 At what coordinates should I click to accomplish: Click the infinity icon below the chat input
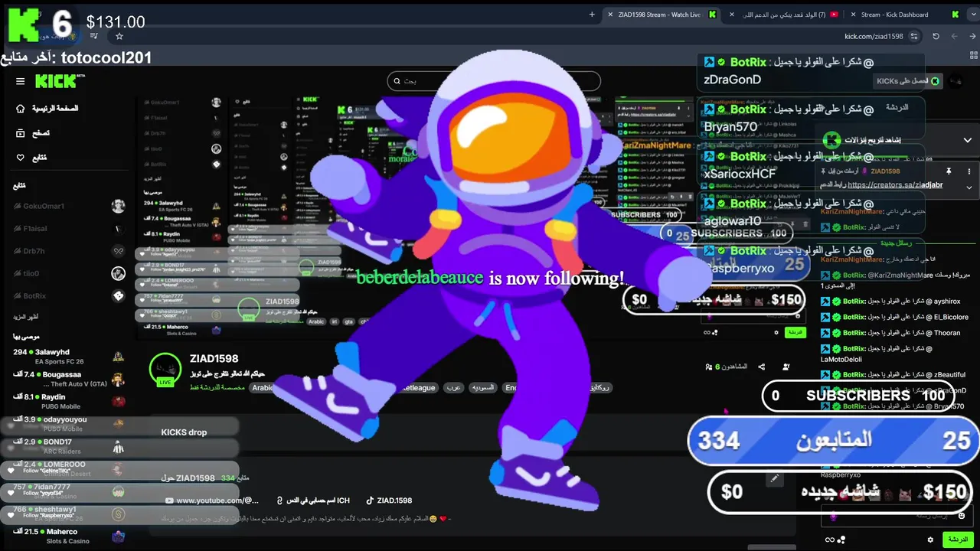(x=829, y=540)
